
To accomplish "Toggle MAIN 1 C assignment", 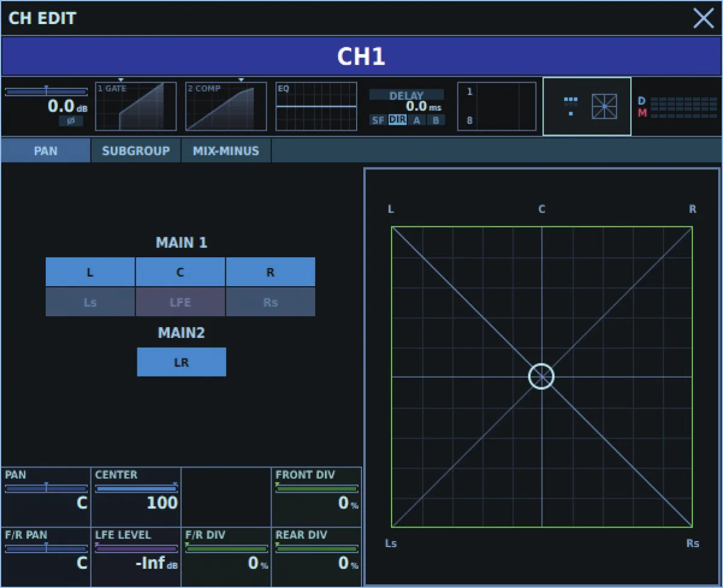I will [x=180, y=272].
